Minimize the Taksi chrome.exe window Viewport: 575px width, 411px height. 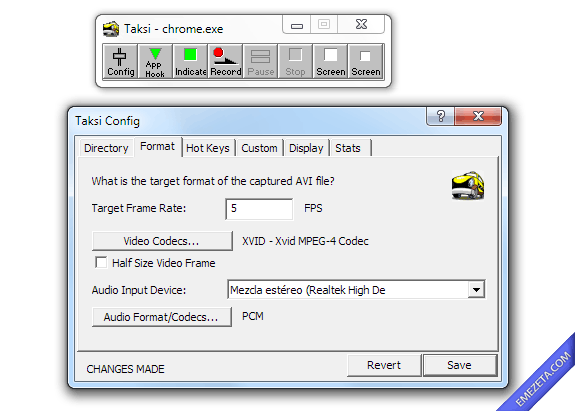click(297, 25)
